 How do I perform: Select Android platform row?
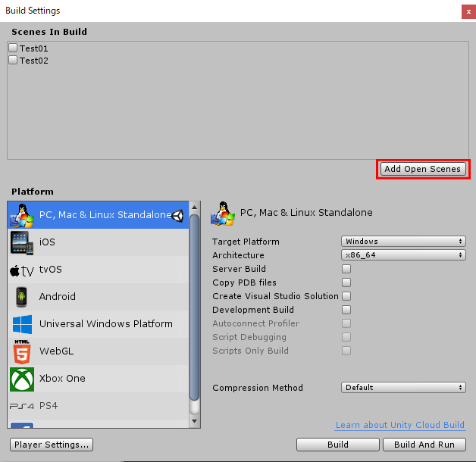tap(98, 297)
